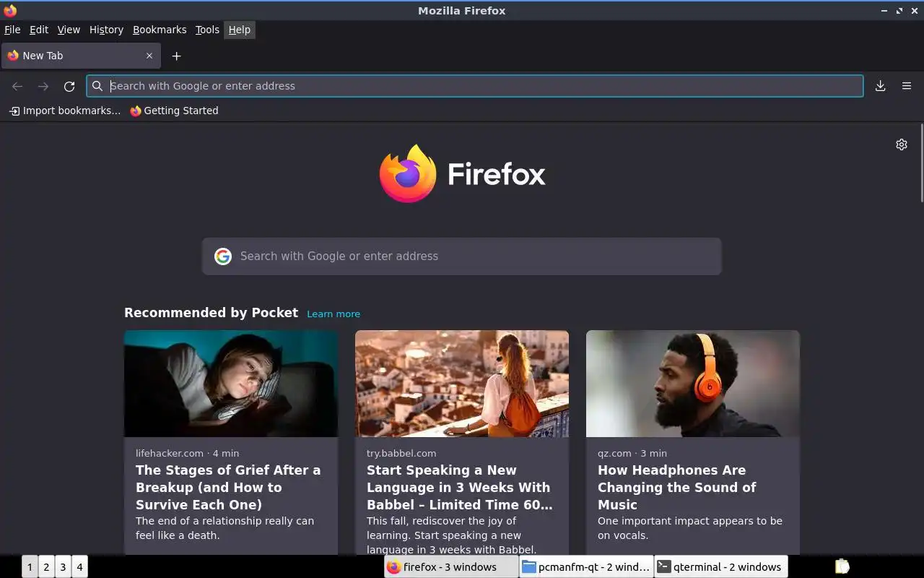Open the File menu
This screenshot has height=578, width=924.
[12, 30]
